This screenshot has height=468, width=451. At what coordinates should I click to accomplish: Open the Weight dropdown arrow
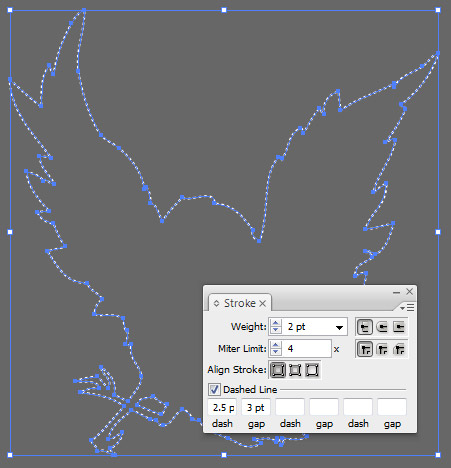coord(339,327)
